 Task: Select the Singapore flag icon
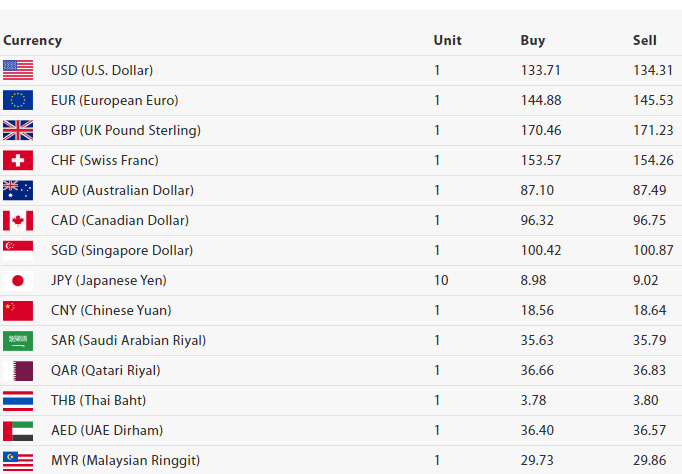(x=18, y=250)
